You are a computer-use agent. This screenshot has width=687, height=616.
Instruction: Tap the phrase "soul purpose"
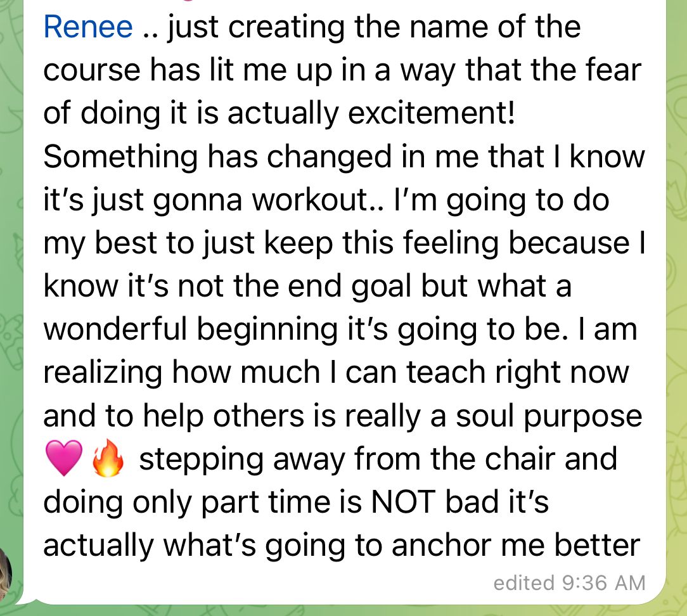click(549, 416)
